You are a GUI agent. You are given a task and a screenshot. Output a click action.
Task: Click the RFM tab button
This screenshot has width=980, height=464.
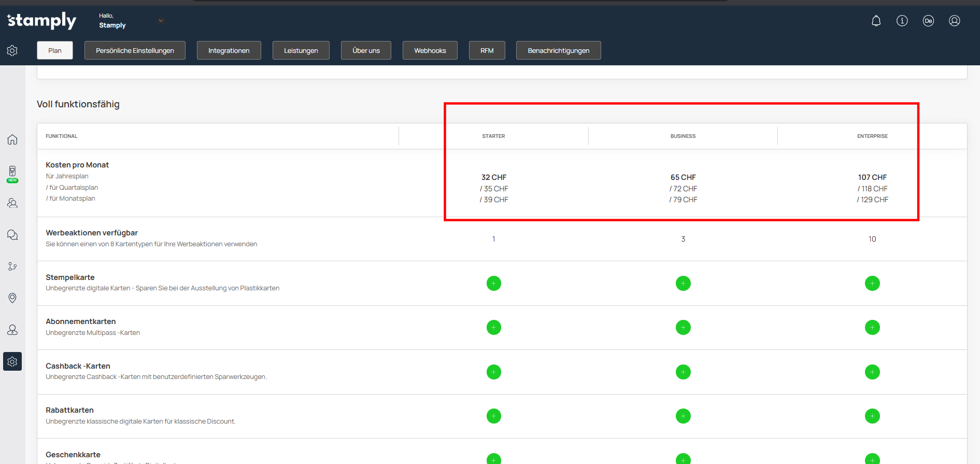pos(487,50)
